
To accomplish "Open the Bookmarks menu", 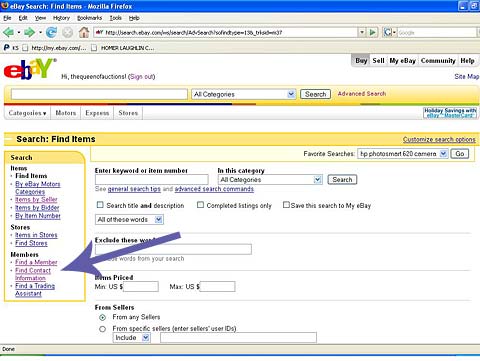I will pos(89,18).
